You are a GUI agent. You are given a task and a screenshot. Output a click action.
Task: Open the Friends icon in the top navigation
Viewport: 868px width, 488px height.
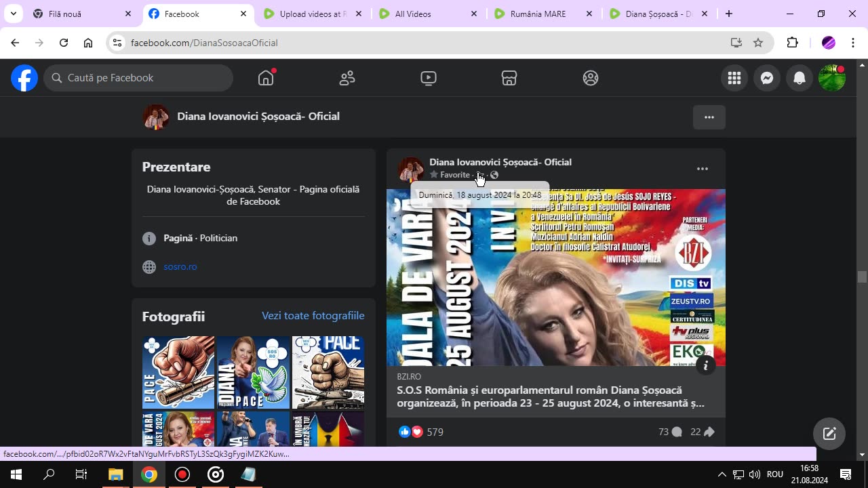pos(347,78)
